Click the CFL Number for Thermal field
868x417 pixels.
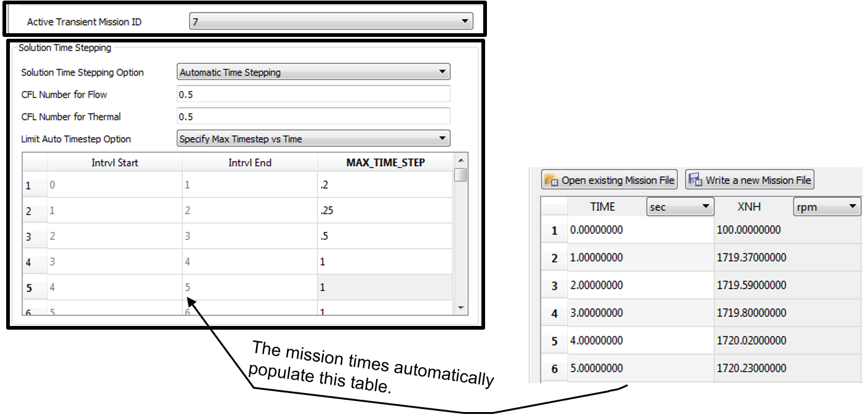click(313, 116)
